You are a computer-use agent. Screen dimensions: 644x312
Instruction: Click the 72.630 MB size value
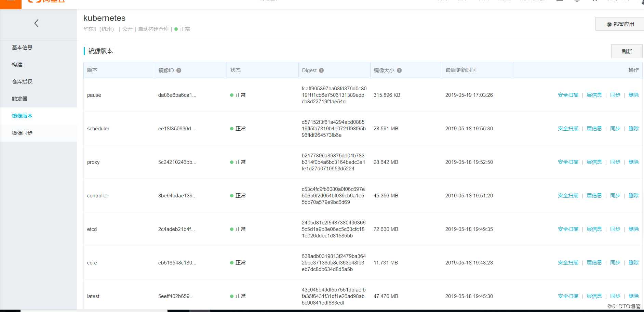pos(386,229)
